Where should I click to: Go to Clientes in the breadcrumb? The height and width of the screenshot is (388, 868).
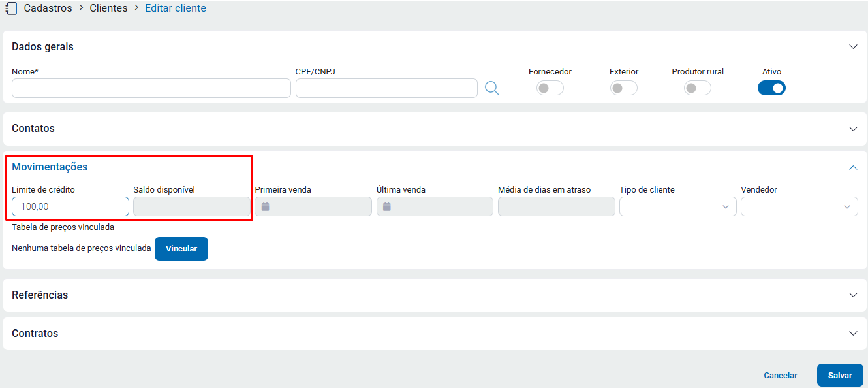(x=108, y=8)
